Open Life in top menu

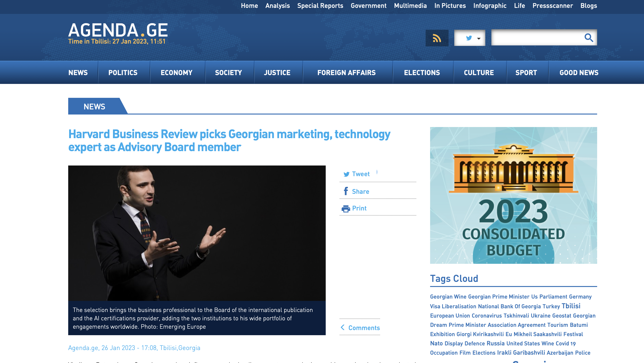pyautogui.click(x=519, y=6)
